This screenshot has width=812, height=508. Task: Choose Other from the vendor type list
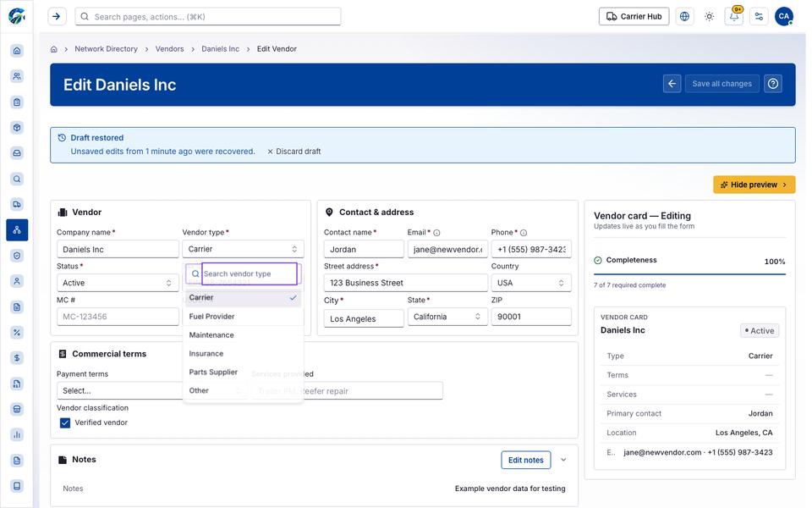click(243, 391)
